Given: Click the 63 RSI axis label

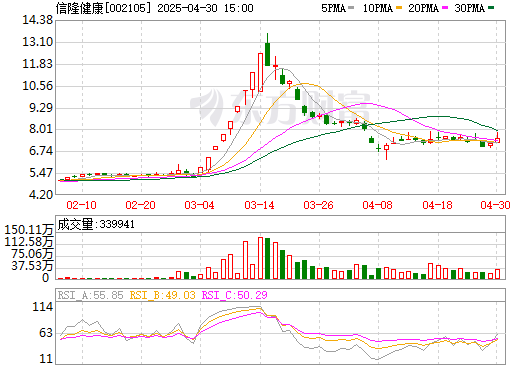Looking at the screenshot, I should click(x=46, y=333).
